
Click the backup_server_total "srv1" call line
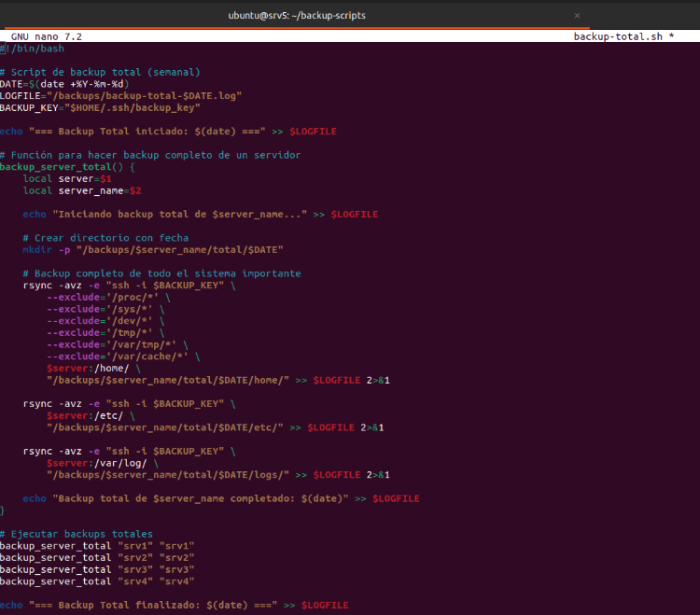click(x=97, y=546)
